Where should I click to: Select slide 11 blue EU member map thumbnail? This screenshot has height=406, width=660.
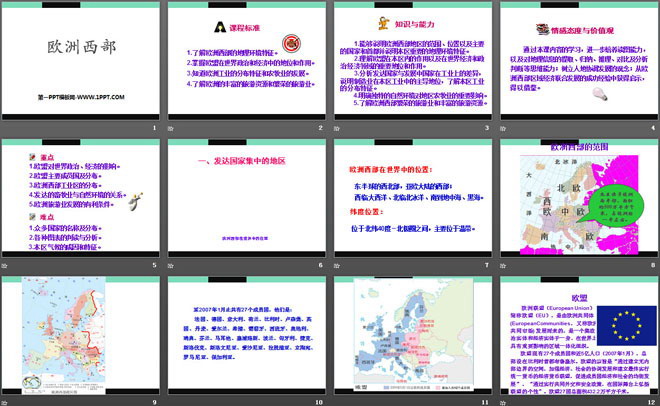[x=413, y=336]
